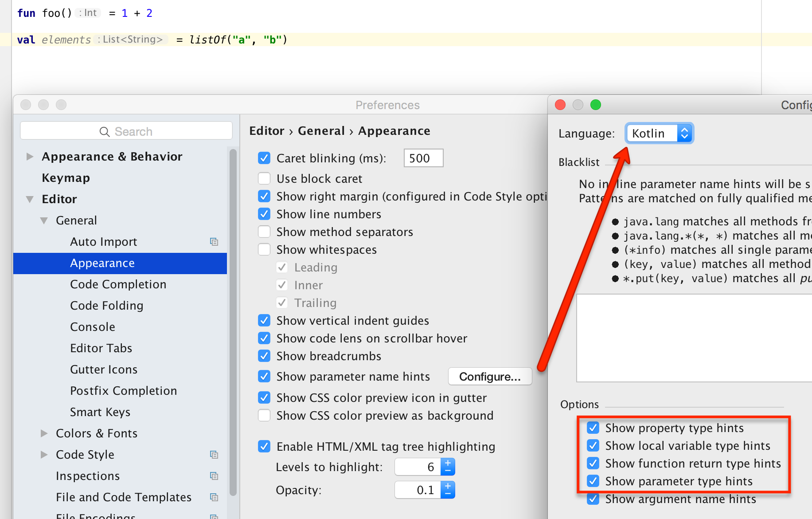
Task: Expand Appearance & Behavior tree node
Action: coord(30,157)
